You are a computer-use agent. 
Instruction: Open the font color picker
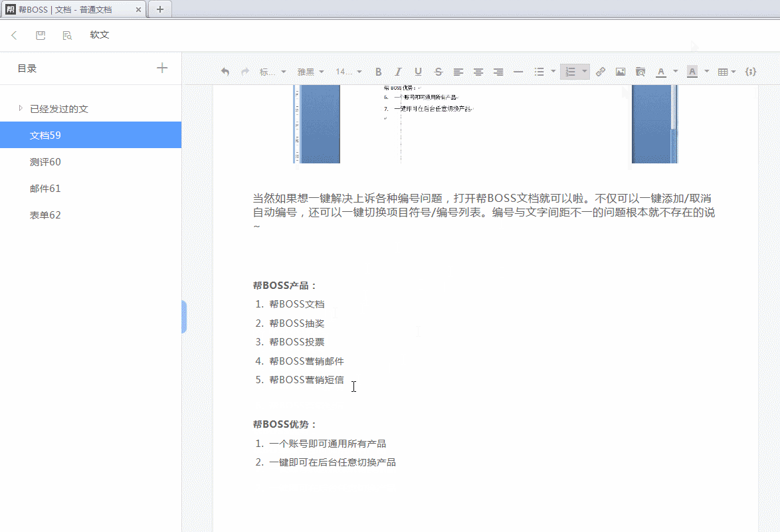coord(662,71)
